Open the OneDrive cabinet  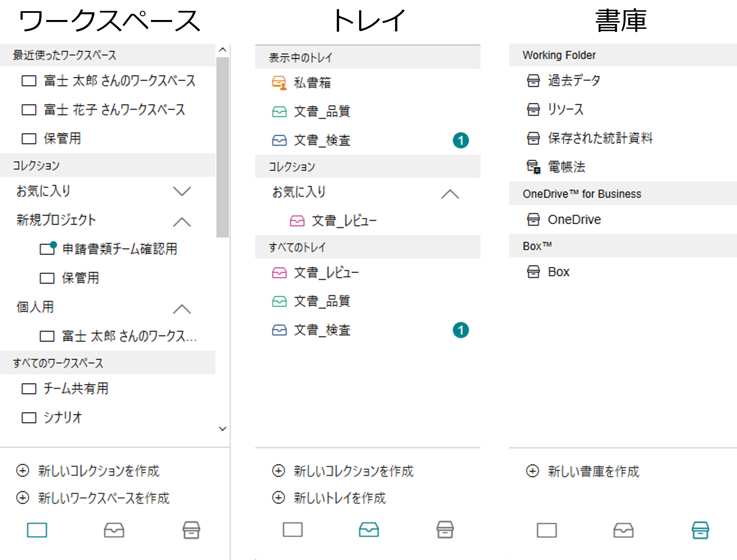(x=623, y=219)
